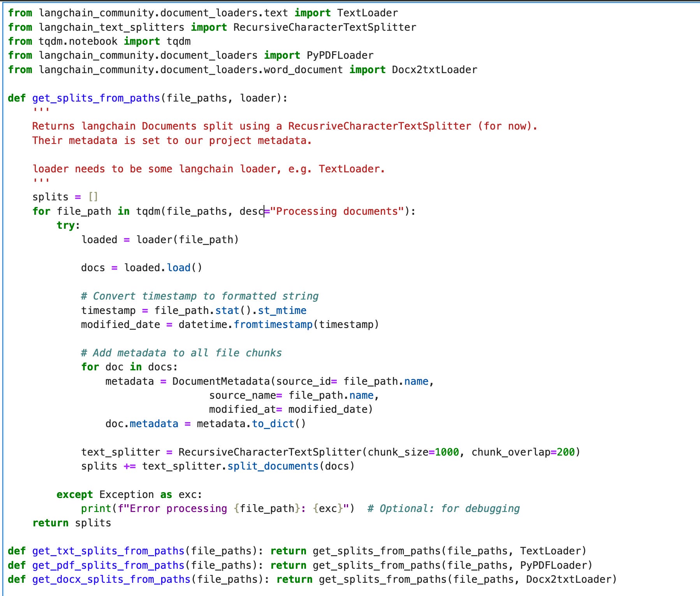Click the "Processing documents" string literal
The image size is (700, 596).
(337, 211)
